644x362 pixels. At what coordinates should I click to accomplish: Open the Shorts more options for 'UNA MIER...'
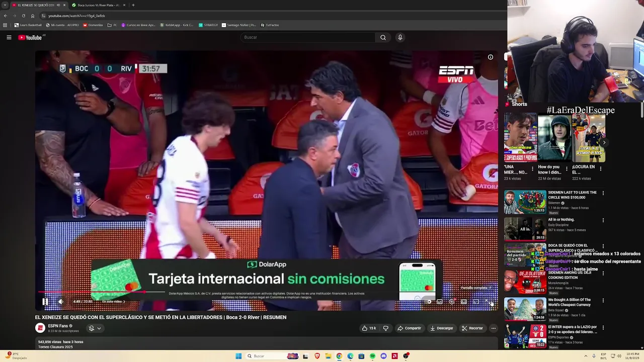(532, 169)
